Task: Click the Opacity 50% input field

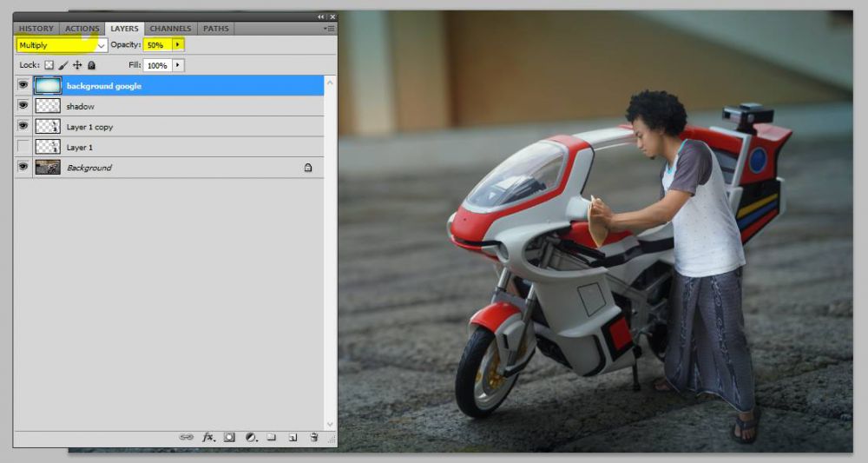Action: click(157, 44)
